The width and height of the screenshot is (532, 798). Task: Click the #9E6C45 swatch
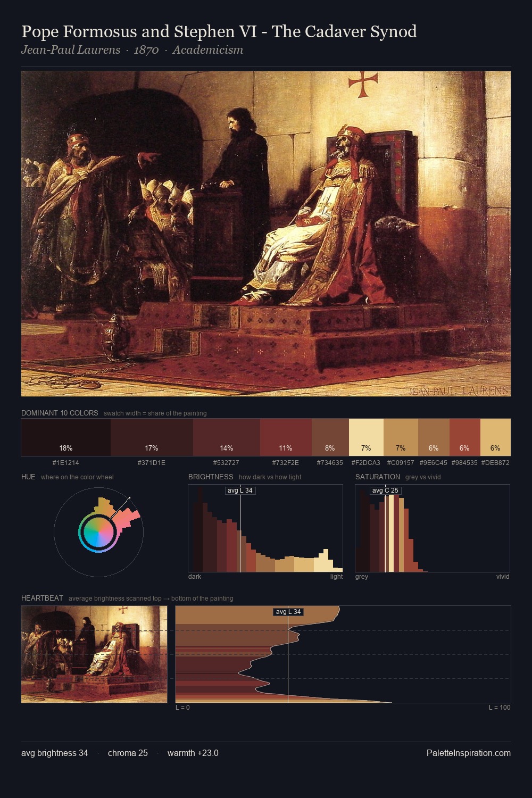coord(434,437)
